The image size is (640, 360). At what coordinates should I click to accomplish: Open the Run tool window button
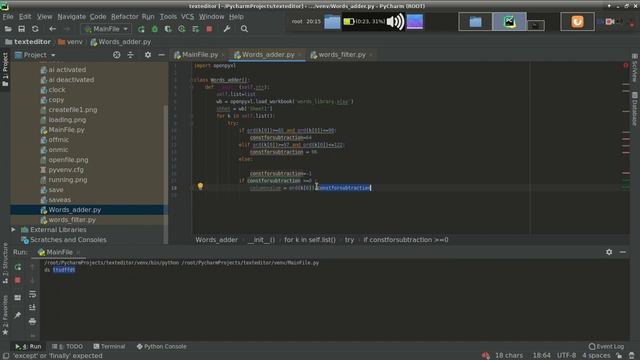(x=28, y=347)
